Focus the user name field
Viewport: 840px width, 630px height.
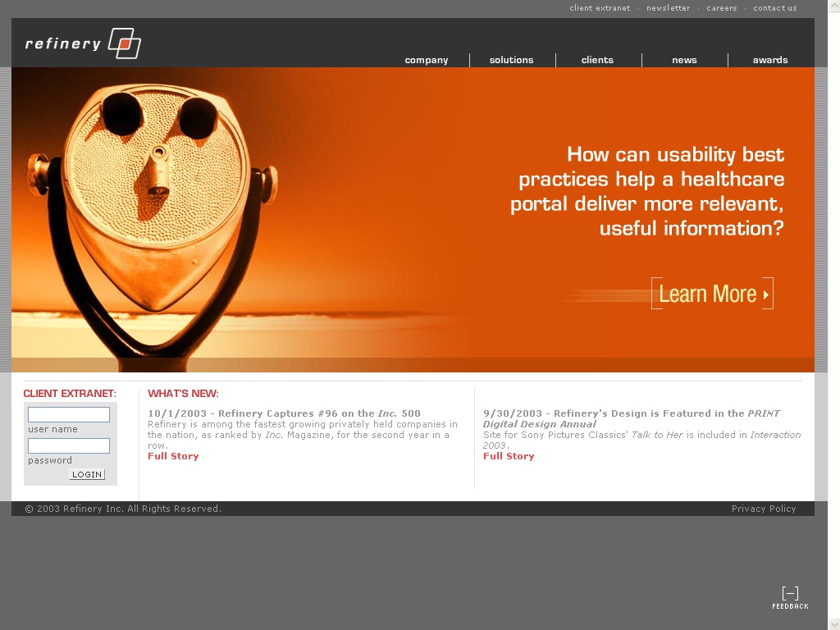click(x=69, y=415)
